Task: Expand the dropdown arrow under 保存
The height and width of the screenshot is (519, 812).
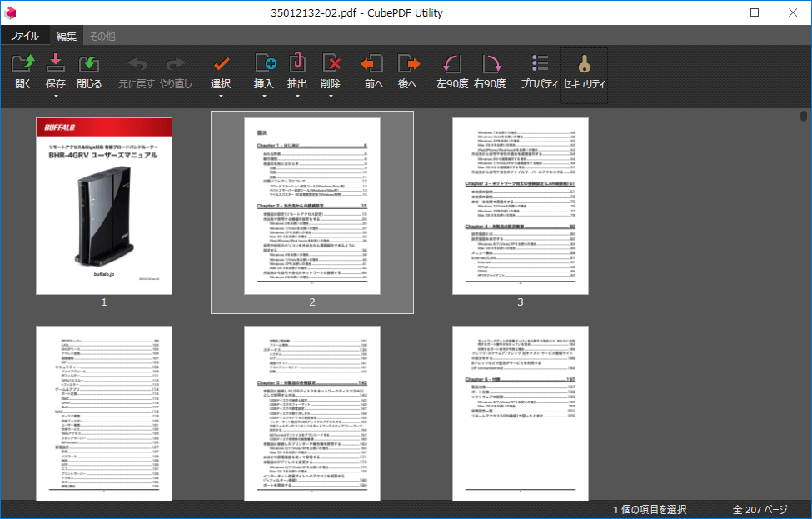Action: [56, 97]
